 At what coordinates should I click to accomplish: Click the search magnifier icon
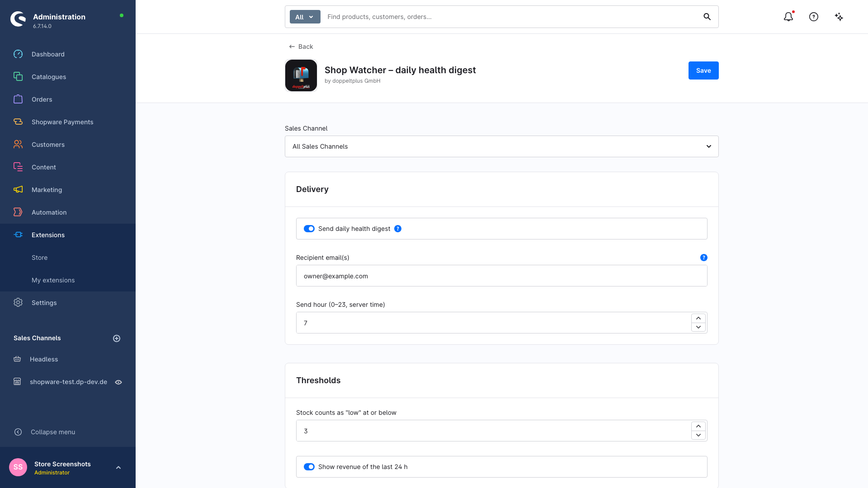tap(707, 17)
